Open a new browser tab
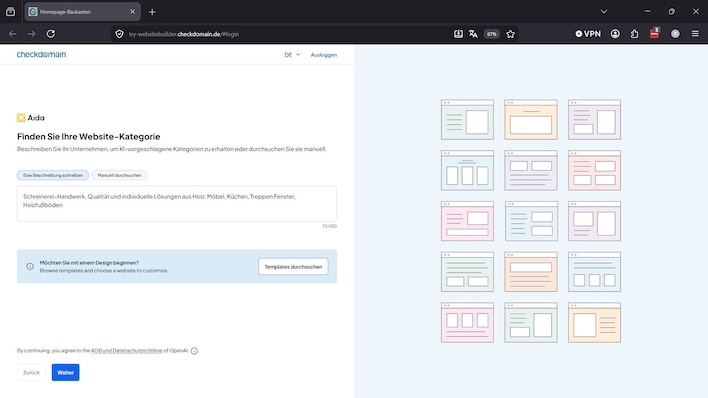The image size is (708, 398). 152,12
